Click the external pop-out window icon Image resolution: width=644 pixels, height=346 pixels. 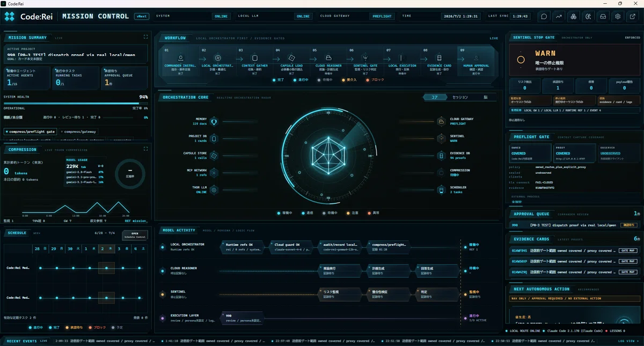coord(633,16)
